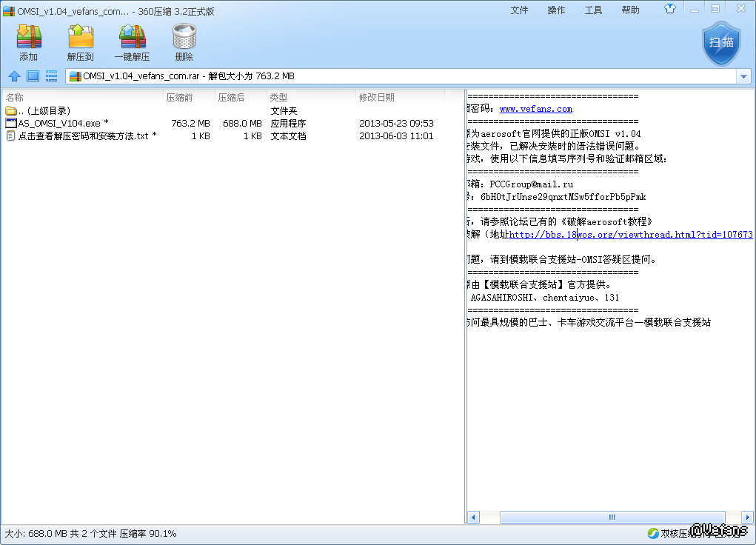Open the 帮助 (Help) menu
The image size is (756, 545).
[630, 10]
